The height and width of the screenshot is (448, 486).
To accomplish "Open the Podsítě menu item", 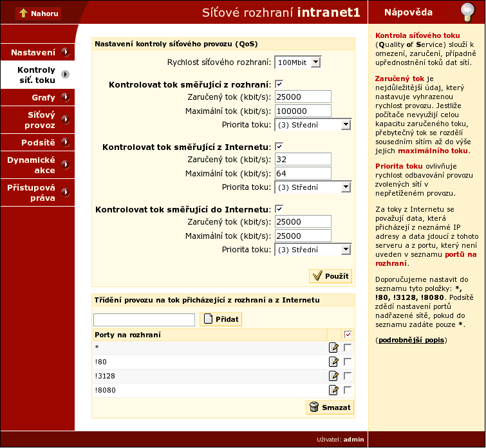I will pyautogui.click(x=37, y=142).
